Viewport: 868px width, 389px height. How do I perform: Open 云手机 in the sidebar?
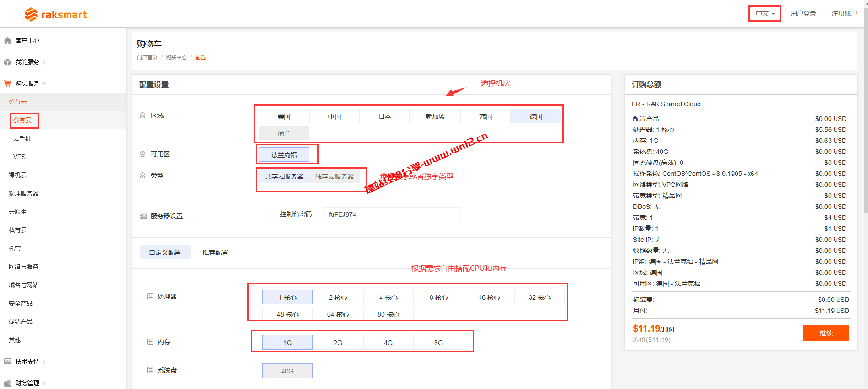click(22, 138)
